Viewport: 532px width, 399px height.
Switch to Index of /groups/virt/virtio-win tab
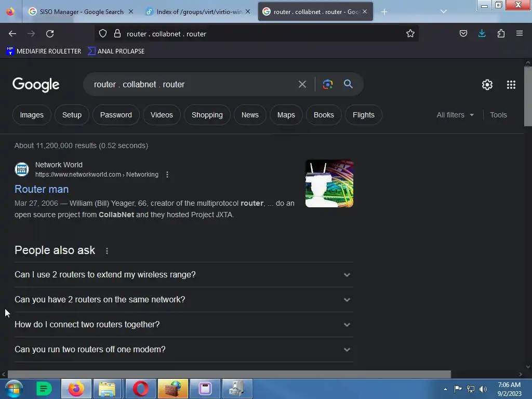(x=199, y=12)
